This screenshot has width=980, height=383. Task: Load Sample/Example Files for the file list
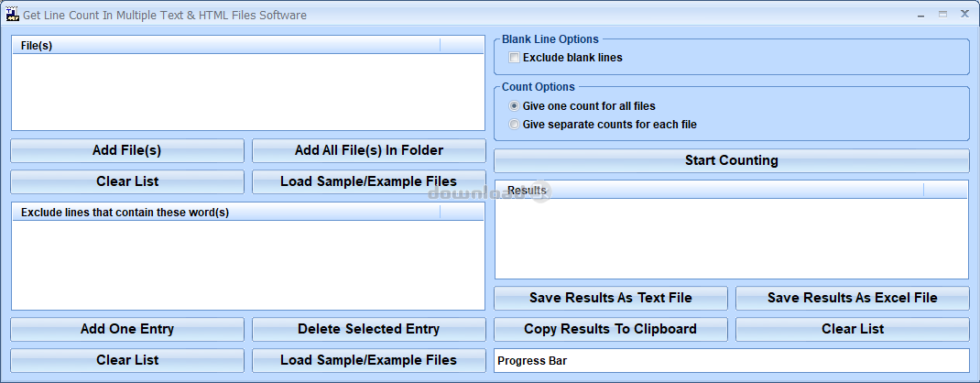(x=369, y=181)
